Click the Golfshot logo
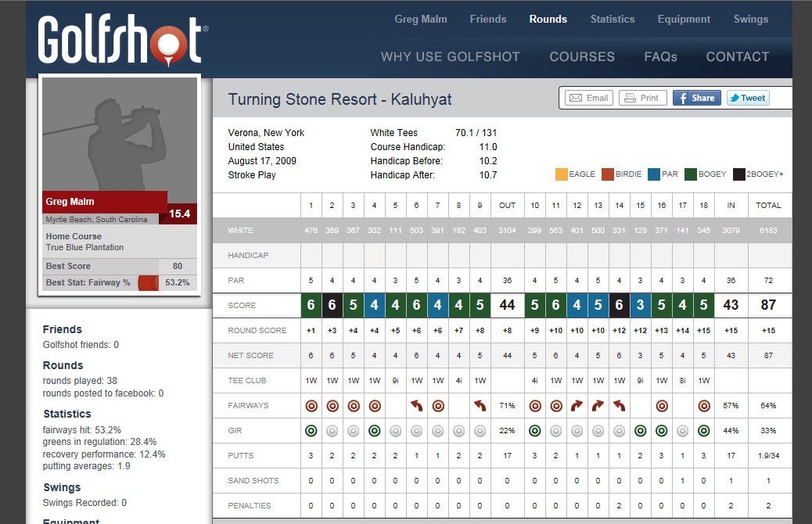The image size is (812, 524). (123, 39)
